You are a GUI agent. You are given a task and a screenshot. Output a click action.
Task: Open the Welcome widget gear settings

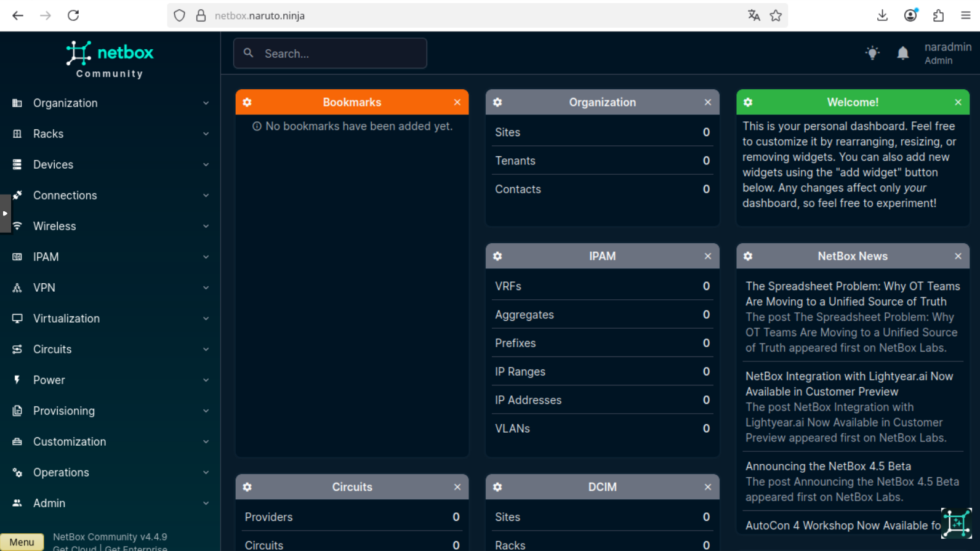point(748,102)
